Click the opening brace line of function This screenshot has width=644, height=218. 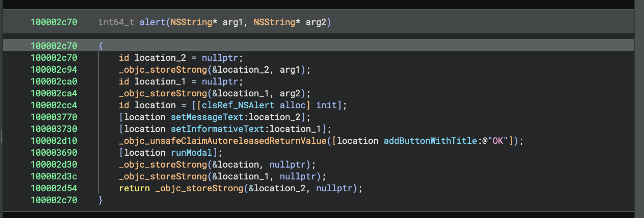[x=319, y=46]
